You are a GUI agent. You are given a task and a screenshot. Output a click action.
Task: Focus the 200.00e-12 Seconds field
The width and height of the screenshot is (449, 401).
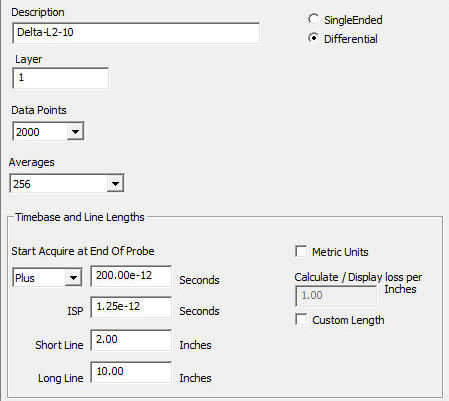131,276
